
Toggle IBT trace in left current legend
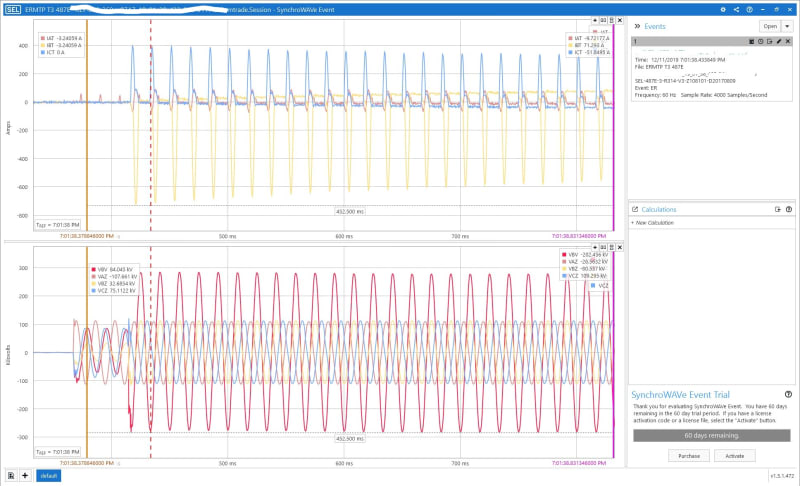pyautogui.click(x=61, y=45)
